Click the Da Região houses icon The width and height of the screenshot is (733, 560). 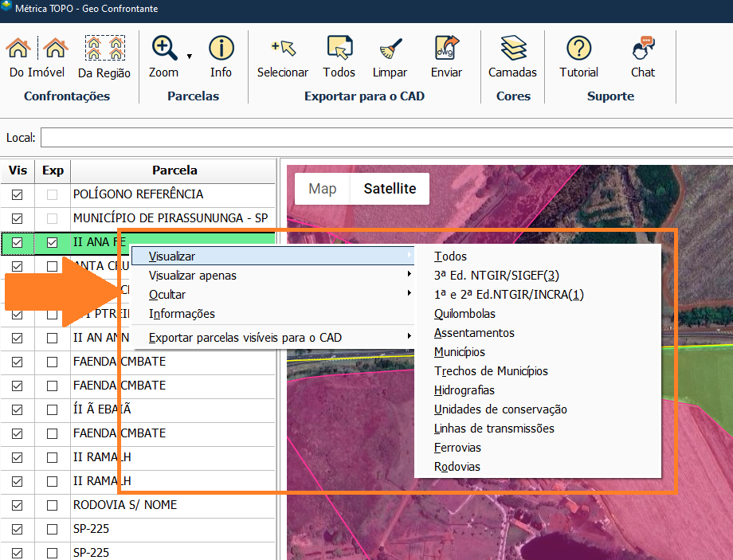point(104,51)
